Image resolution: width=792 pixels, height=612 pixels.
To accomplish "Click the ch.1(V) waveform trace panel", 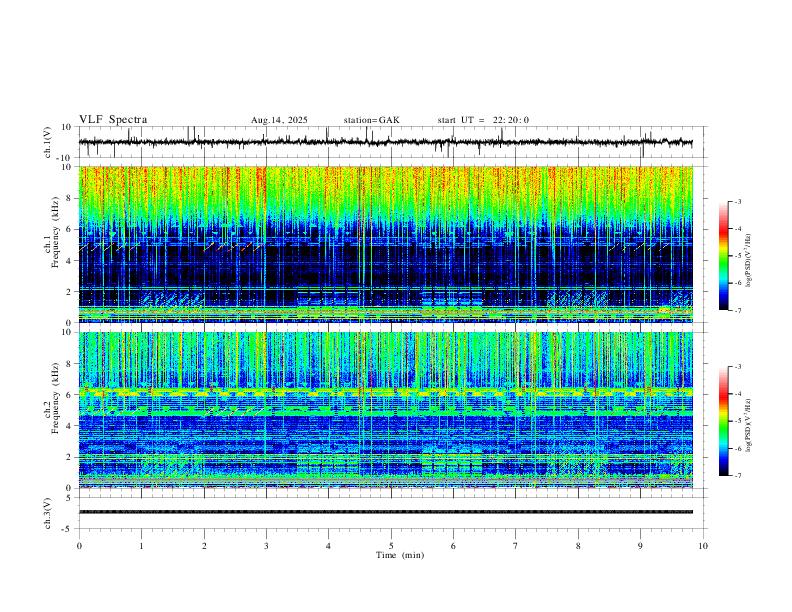I will pos(392,142).
